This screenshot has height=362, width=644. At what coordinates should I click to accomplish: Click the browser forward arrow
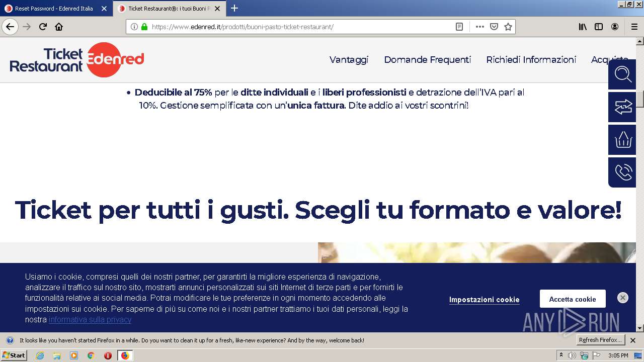click(27, 27)
